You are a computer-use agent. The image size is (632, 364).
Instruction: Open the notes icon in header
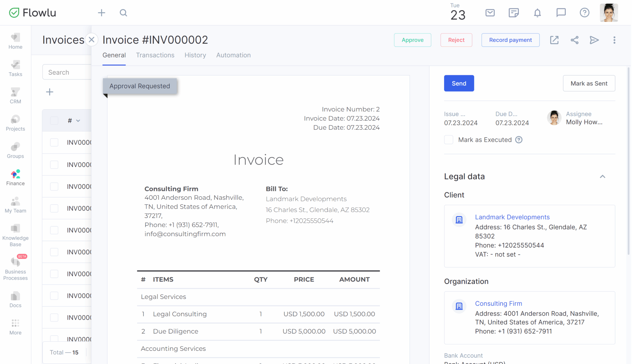(513, 13)
